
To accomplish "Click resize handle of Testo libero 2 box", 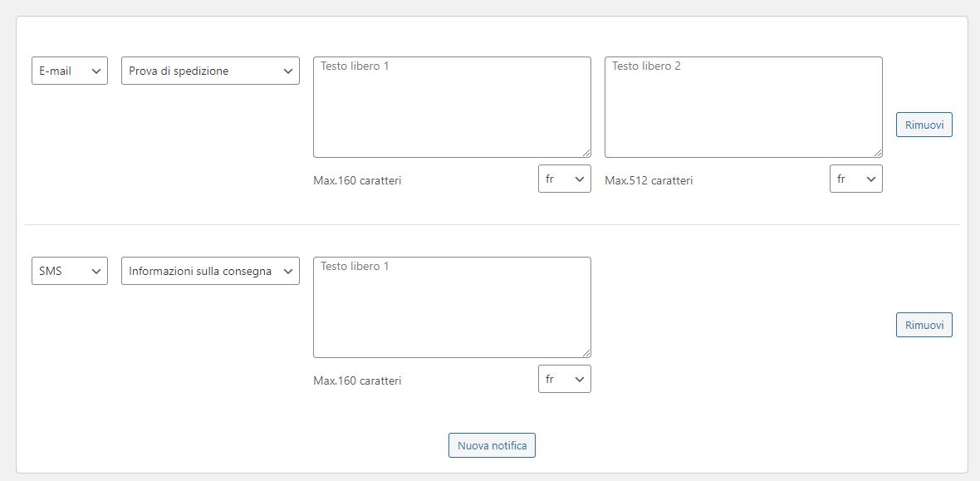I will point(878,153).
